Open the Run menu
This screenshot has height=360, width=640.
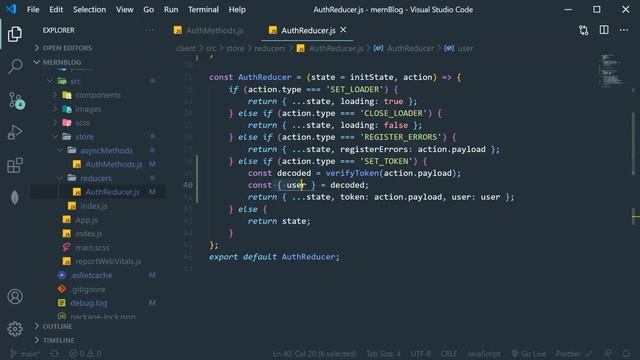[171, 9]
